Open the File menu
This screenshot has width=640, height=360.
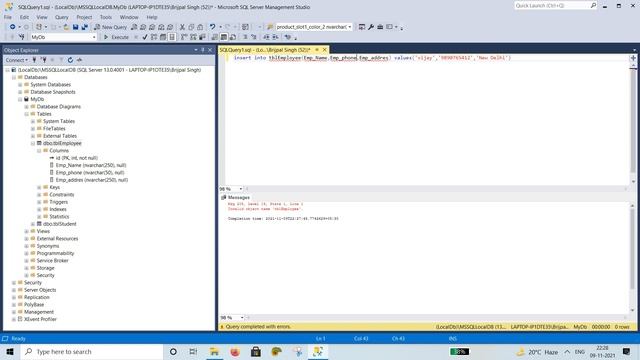point(8,17)
